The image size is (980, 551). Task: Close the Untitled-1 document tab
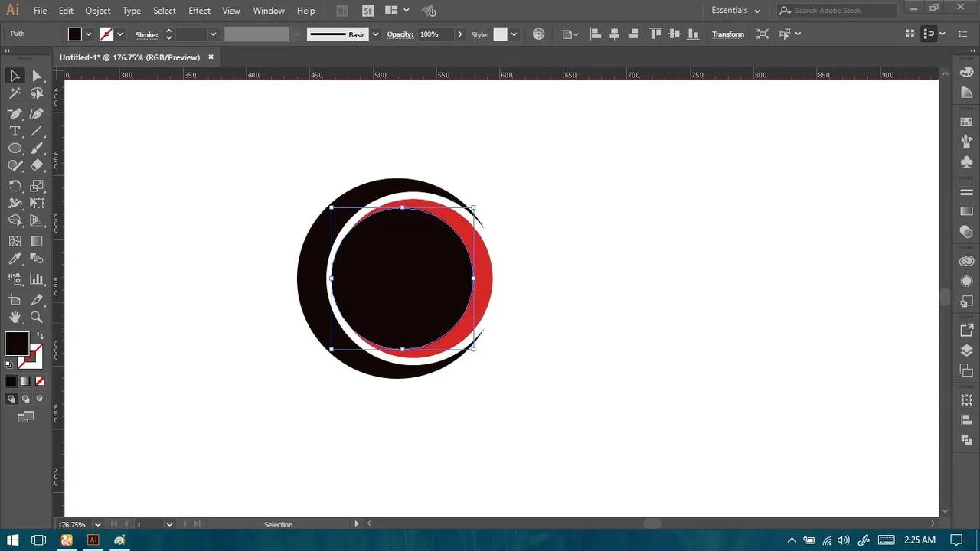tap(211, 57)
